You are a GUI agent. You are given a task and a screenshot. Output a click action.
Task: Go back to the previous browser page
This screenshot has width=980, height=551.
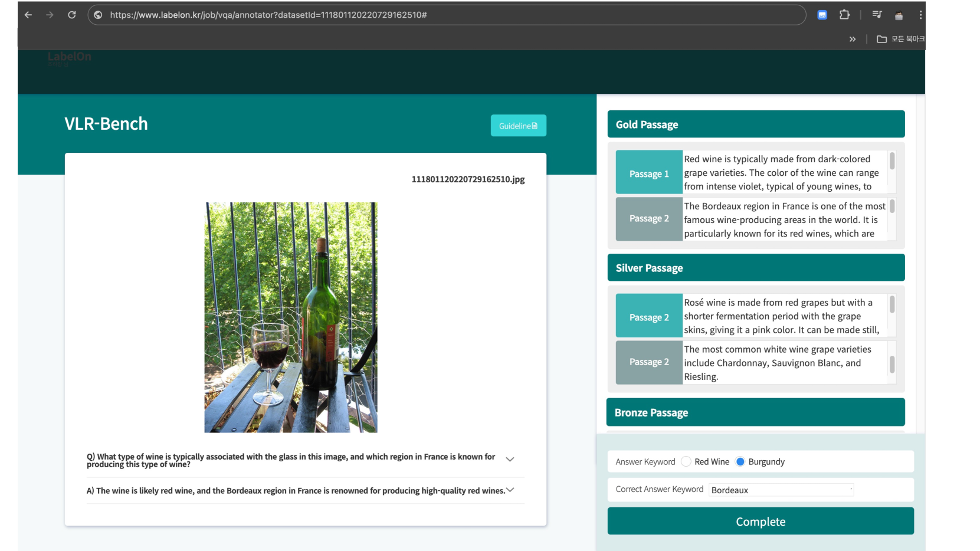tap(28, 15)
